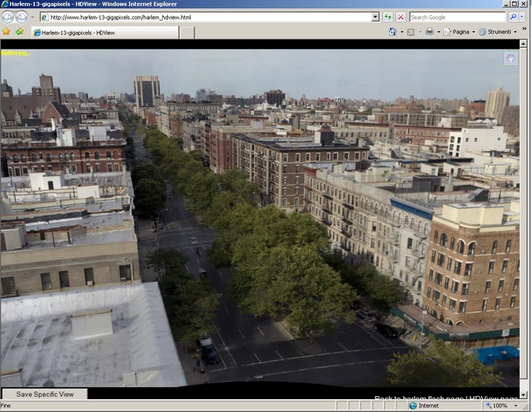Click the Refresh page icon

coord(388,17)
